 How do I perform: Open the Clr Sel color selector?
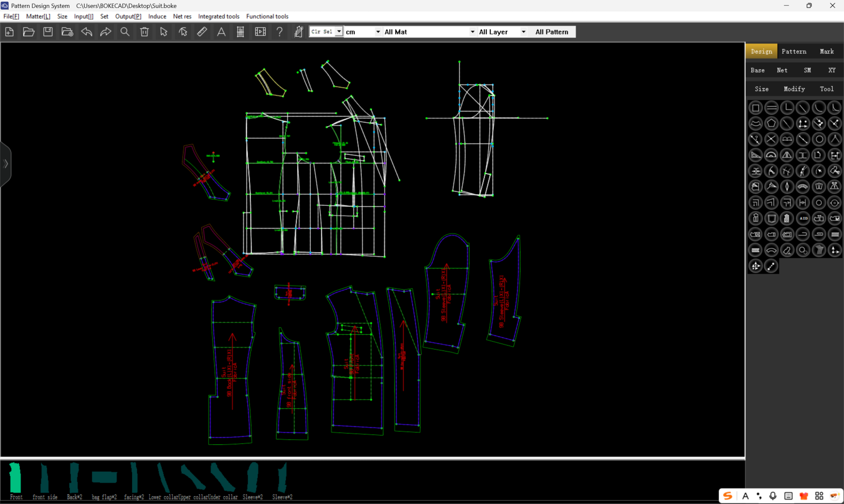tap(326, 31)
